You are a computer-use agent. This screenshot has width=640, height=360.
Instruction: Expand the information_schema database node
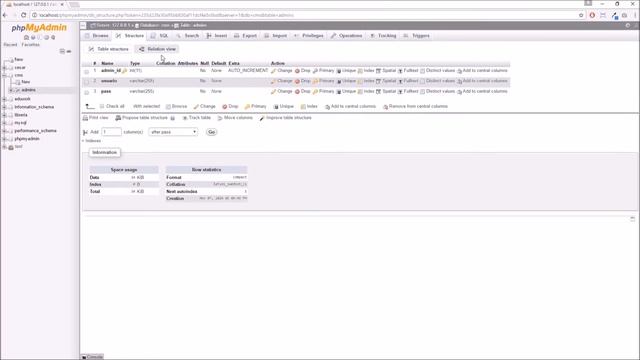pyautogui.click(x=4, y=107)
